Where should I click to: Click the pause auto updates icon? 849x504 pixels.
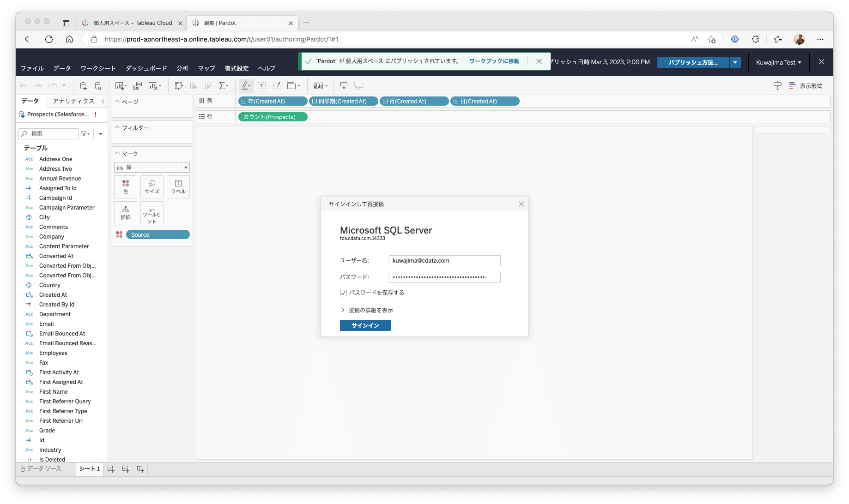98,86
